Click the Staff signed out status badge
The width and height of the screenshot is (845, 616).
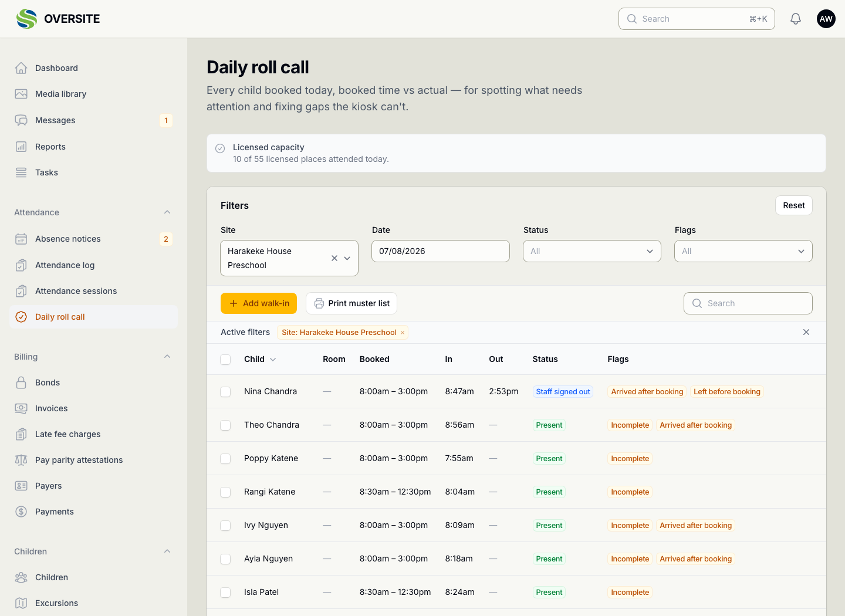pyautogui.click(x=563, y=391)
